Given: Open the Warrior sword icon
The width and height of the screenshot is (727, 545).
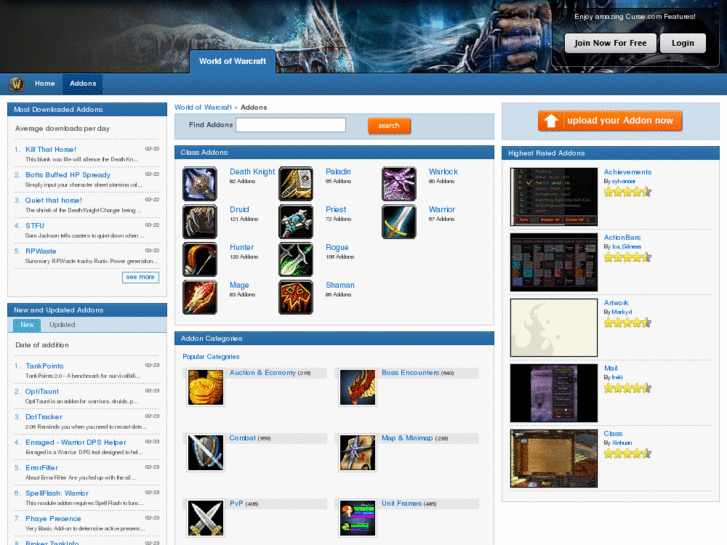Looking at the screenshot, I should click(399, 222).
